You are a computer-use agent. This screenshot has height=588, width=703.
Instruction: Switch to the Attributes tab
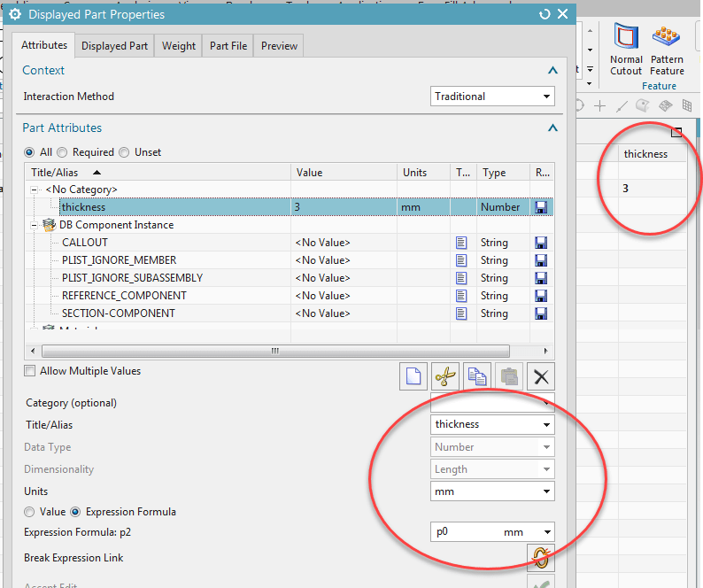[x=44, y=45]
